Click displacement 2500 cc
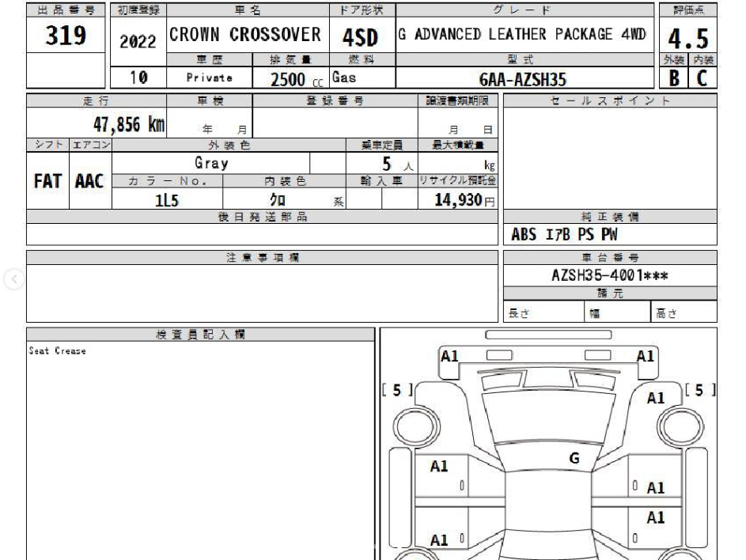 click(297, 79)
